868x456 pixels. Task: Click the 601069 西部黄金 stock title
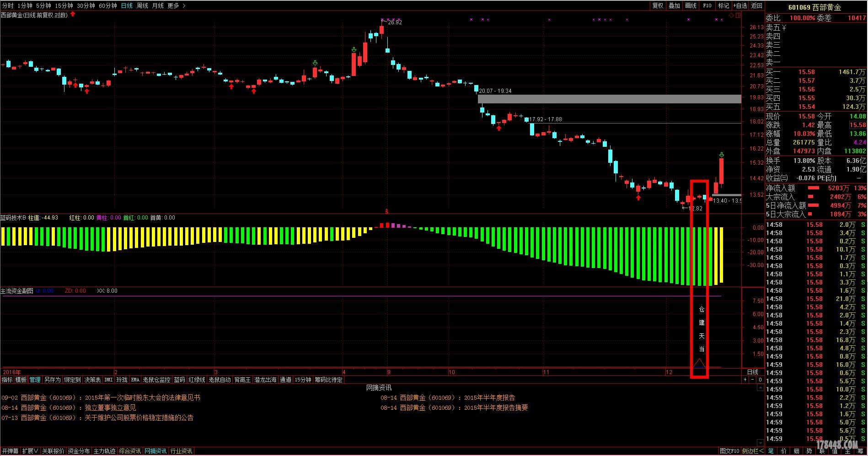coord(814,7)
